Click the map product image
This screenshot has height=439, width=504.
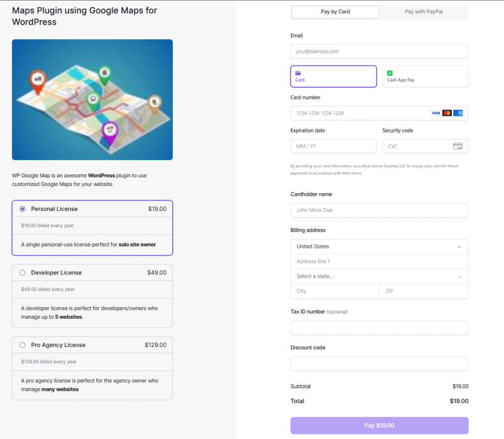tap(92, 100)
